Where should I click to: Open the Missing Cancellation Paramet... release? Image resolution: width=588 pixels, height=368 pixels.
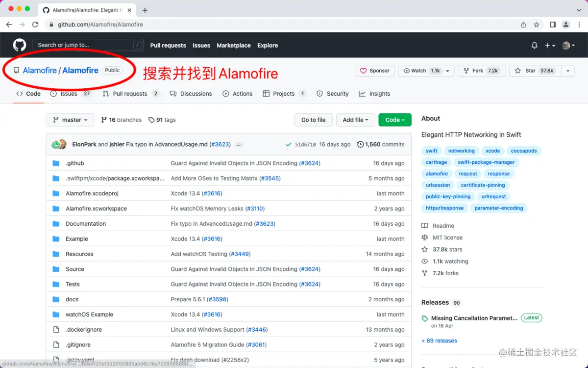pos(474,318)
